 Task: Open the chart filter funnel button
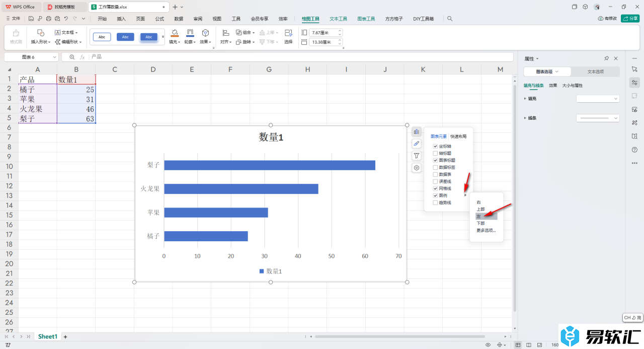[x=417, y=156]
